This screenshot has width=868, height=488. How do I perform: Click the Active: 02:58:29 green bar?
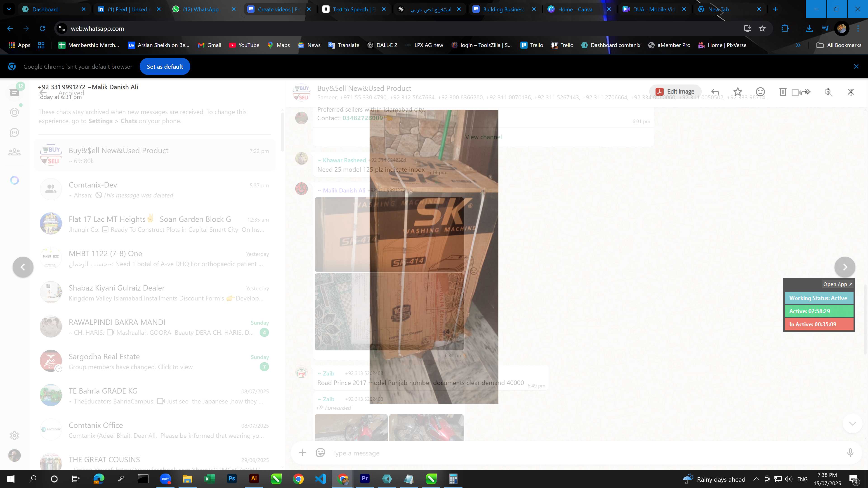point(819,311)
